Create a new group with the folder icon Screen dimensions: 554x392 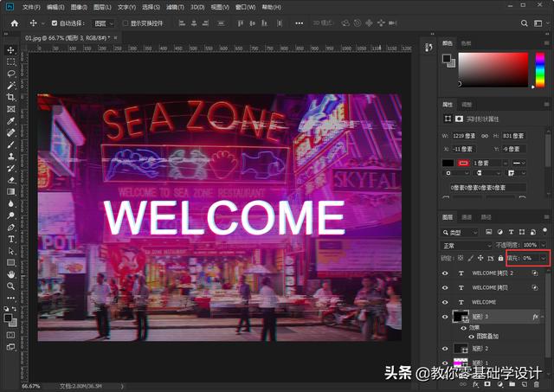pos(512,384)
